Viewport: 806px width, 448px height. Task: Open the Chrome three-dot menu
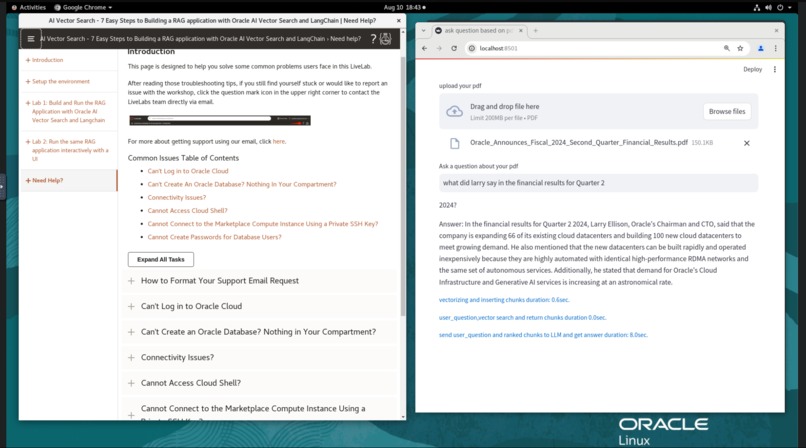(776, 48)
